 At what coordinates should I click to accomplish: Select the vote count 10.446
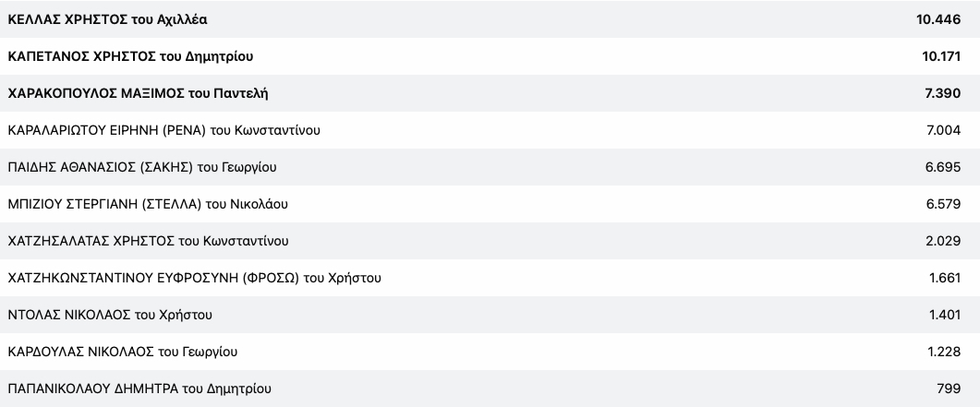point(938,19)
